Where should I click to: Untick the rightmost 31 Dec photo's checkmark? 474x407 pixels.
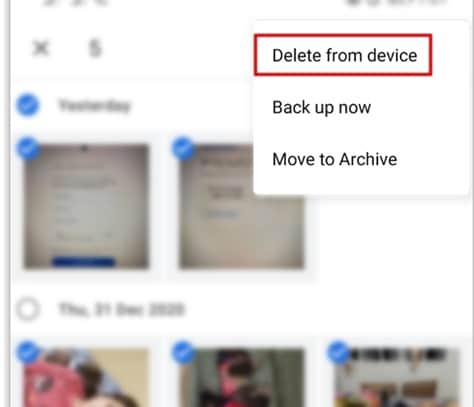click(x=339, y=352)
